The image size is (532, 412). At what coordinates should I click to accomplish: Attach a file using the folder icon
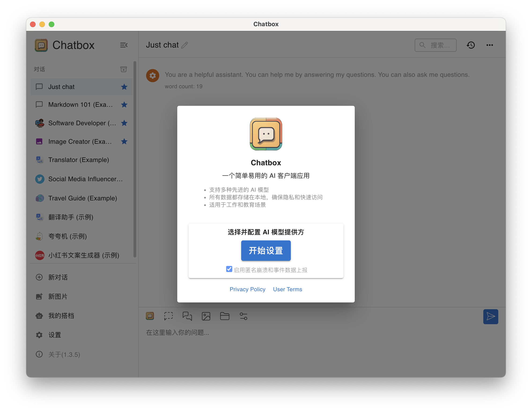click(225, 316)
